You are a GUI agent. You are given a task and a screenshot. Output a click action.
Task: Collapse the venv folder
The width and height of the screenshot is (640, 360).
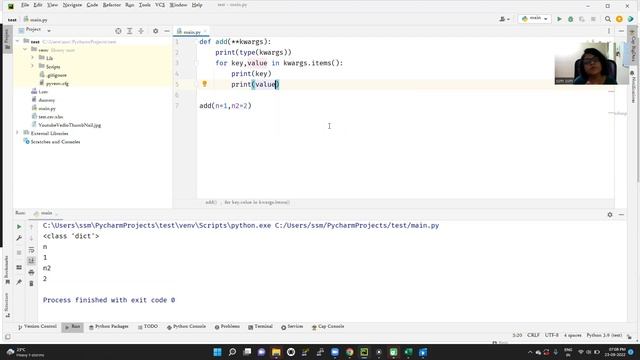click(x=25, y=50)
